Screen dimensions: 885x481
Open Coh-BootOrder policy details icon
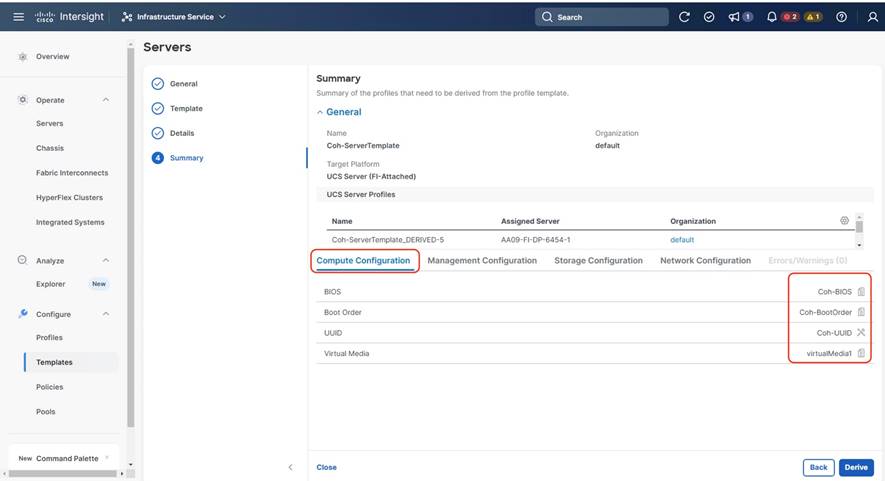[x=861, y=312]
